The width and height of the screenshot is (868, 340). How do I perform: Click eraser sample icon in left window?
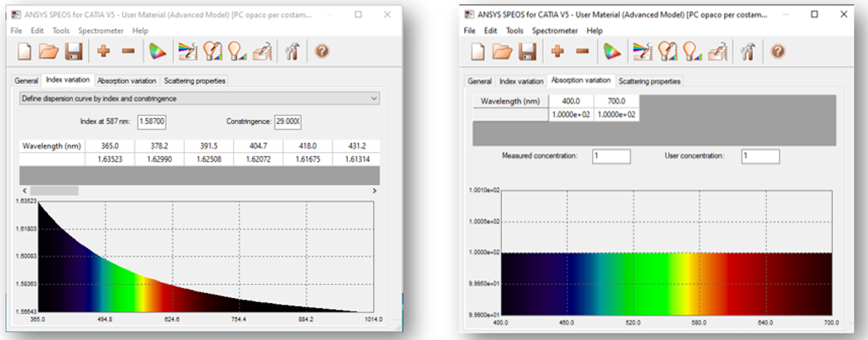[264, 52]
